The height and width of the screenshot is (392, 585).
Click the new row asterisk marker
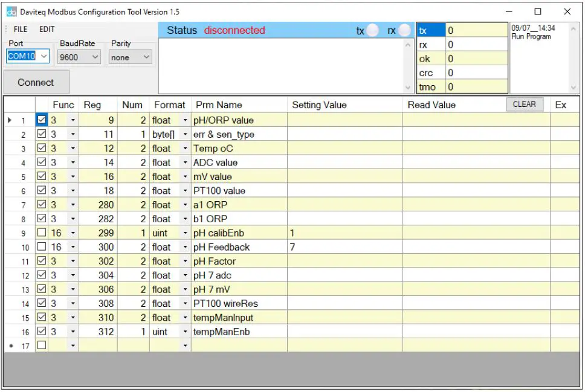pos(10,346)
